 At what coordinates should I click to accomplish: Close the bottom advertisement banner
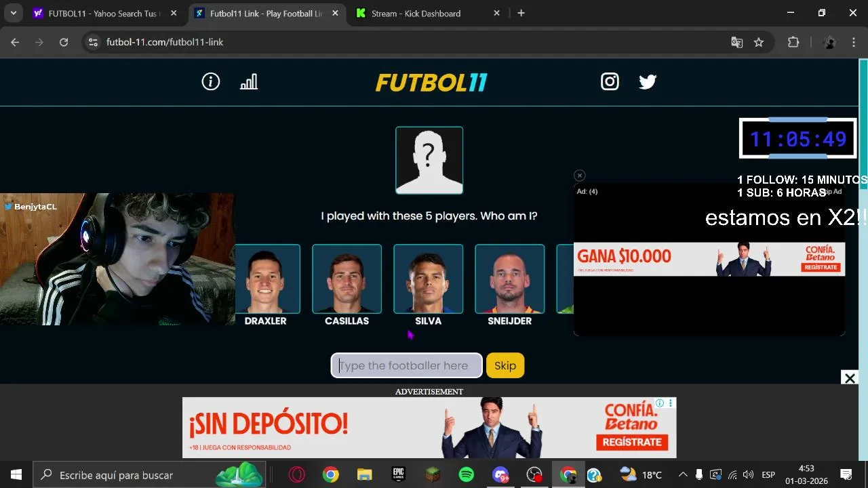click(850, 378)
